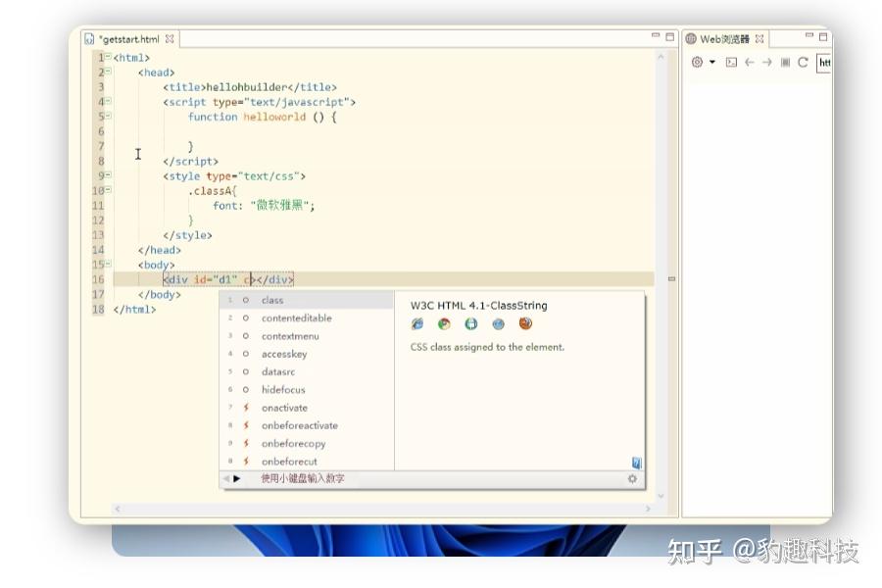Maximize the Web browser pane
This screenshot has width=882, height=588.
(x=823, y=36)
